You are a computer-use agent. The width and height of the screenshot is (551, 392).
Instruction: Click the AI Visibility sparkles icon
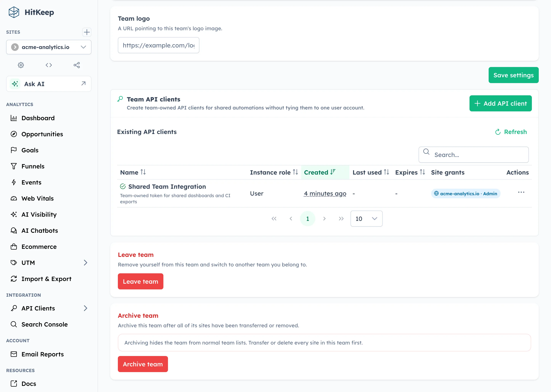[14, 214]
